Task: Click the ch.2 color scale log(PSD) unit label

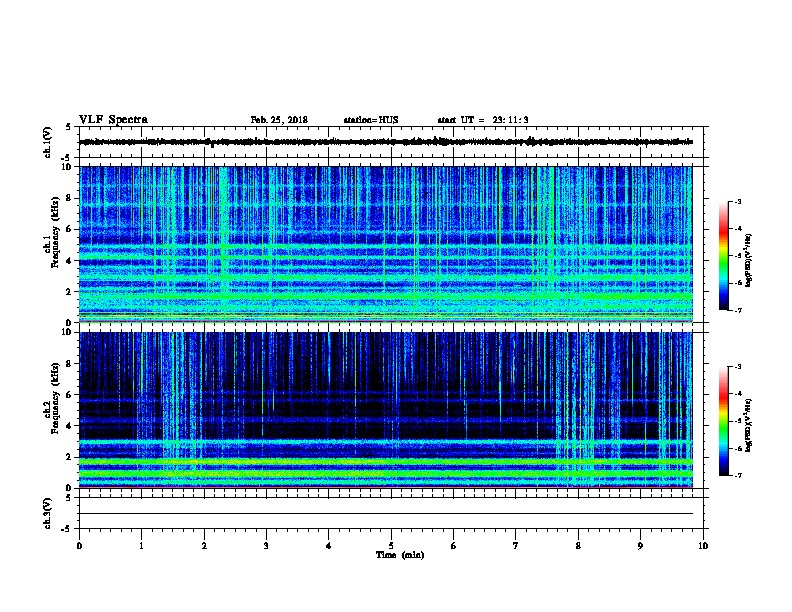Action: click(749, 425)
